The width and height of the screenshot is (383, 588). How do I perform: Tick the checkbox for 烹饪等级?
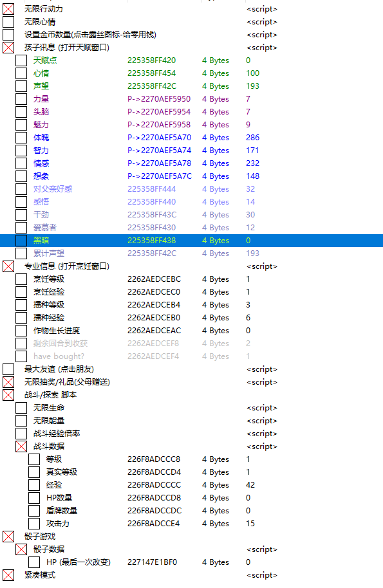pyautogui.click(x=21, y=279)
